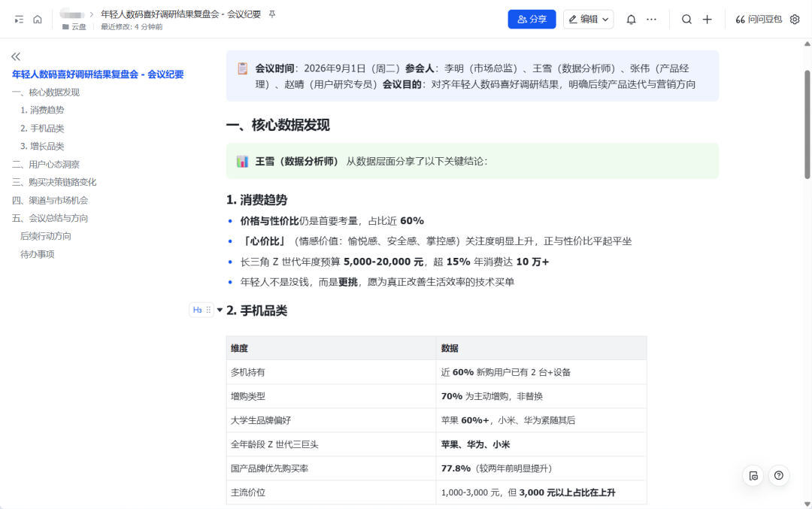The height and width of the screenshot is (509, 812).
Task: Navigate to 待办事项 in outline
Action: [38, 254]
